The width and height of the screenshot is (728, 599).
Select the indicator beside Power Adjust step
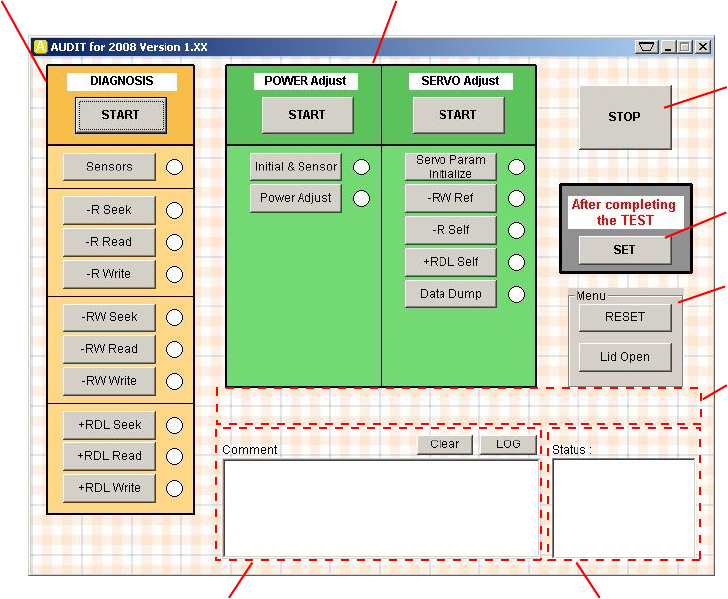[x=362, y=199]
